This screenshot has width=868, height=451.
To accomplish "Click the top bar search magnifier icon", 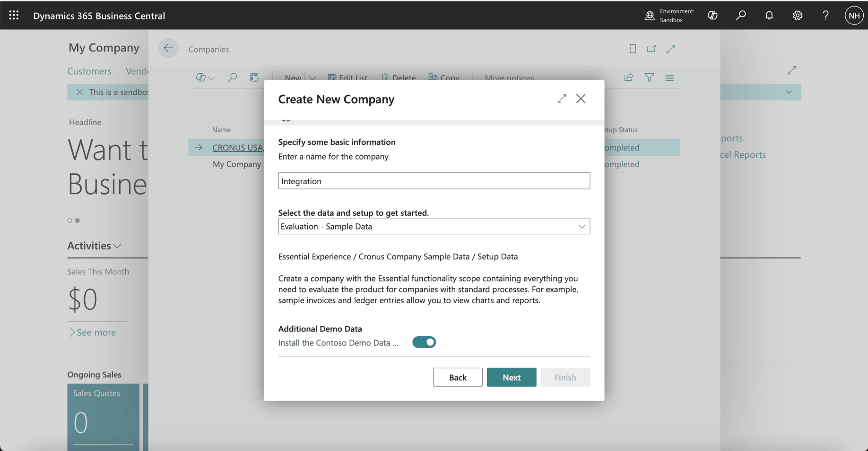I will click(x=741, y=16).
